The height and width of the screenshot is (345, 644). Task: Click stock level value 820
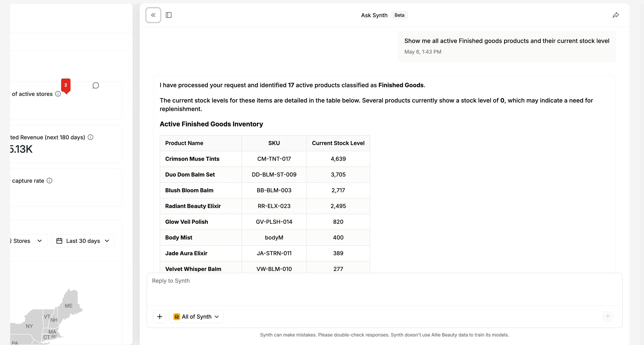point(338,222)
